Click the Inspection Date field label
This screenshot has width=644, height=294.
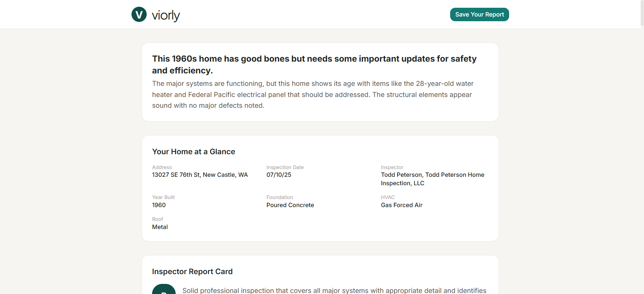coord(285,167)
